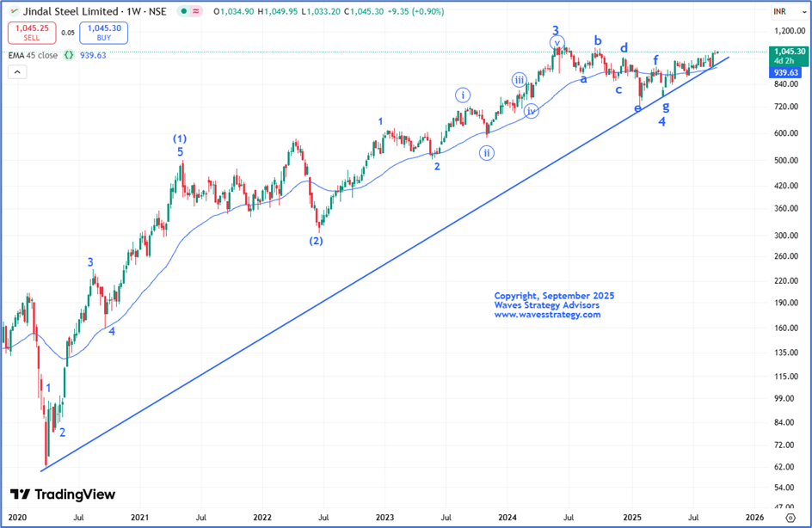Viewport: 812px width, 528px height.
Task: Click the (2) wave label
Action: [316, 241]
